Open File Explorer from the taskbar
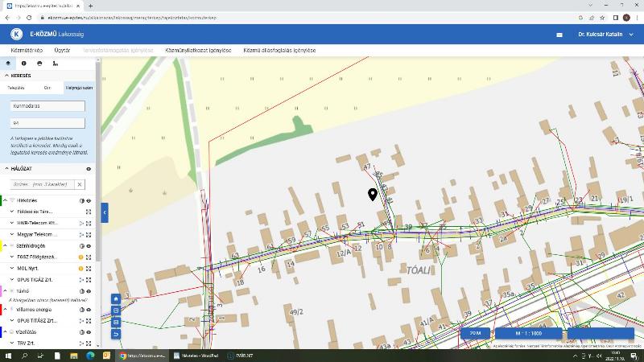The height and width of the screenshot is (362, 644). (73, 356)
